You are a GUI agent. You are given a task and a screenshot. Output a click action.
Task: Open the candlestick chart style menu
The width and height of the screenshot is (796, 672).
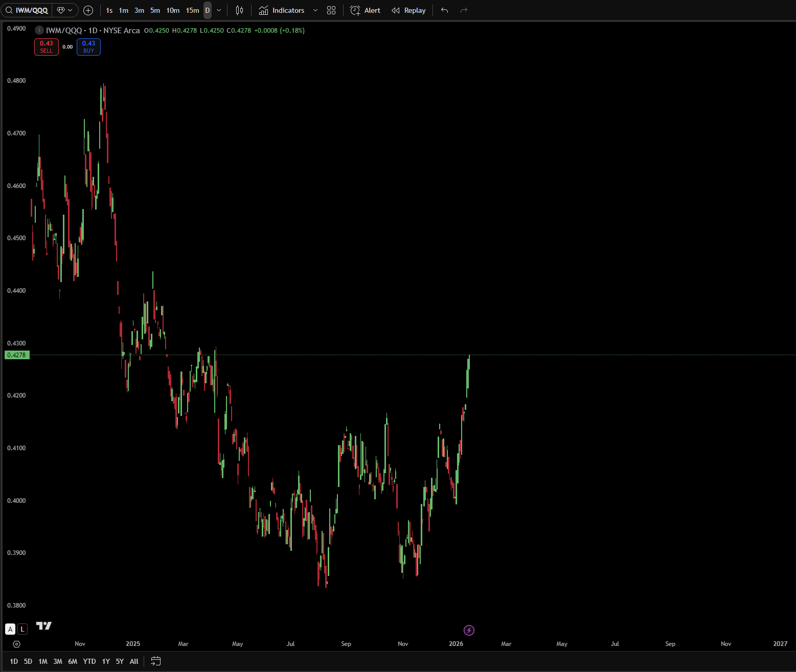(x=239, y=10)
